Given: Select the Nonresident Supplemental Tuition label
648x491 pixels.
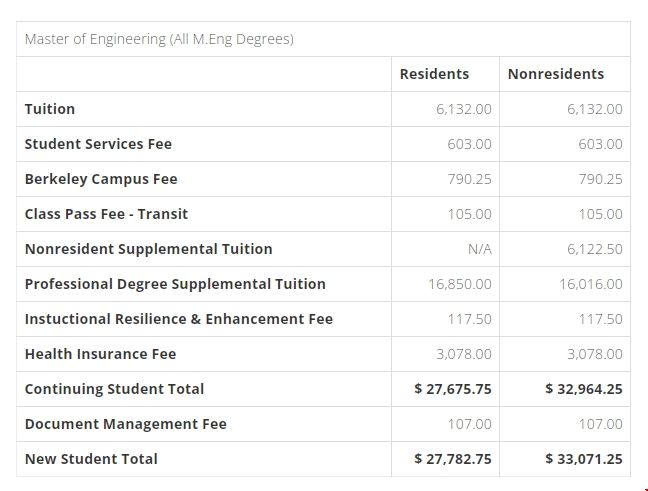Looking at the screenshot, I should click(x=148, y=249).
